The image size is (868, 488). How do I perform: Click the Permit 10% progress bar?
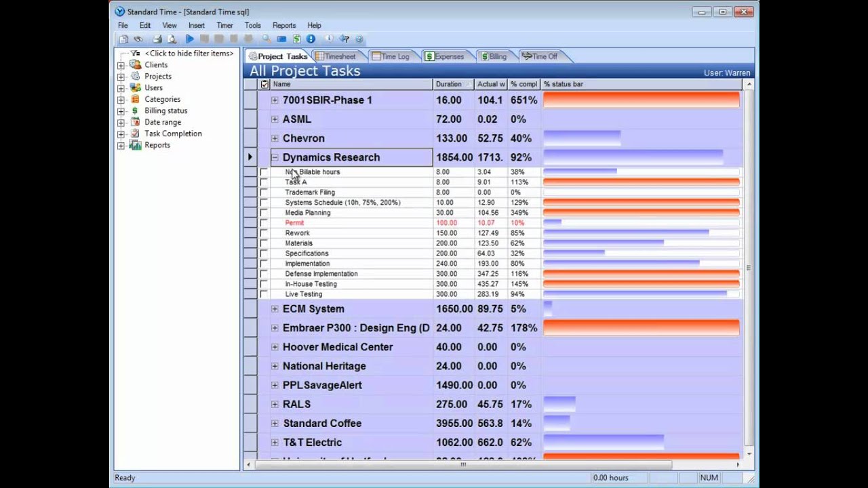click(553, 223)
